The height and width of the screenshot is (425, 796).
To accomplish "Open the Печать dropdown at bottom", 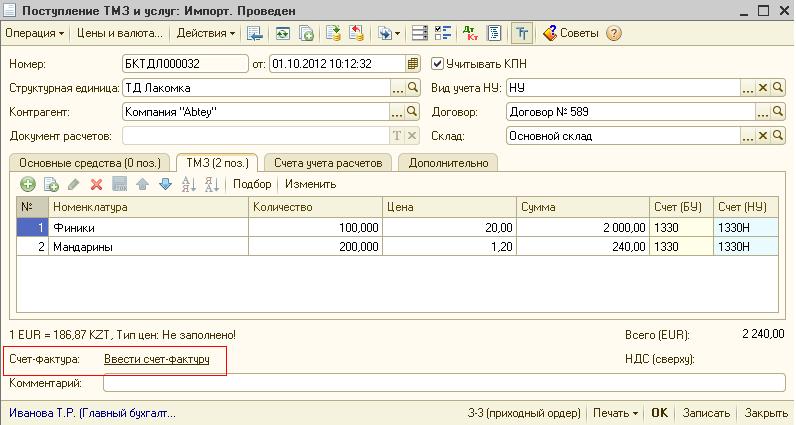I will (614, 412).
